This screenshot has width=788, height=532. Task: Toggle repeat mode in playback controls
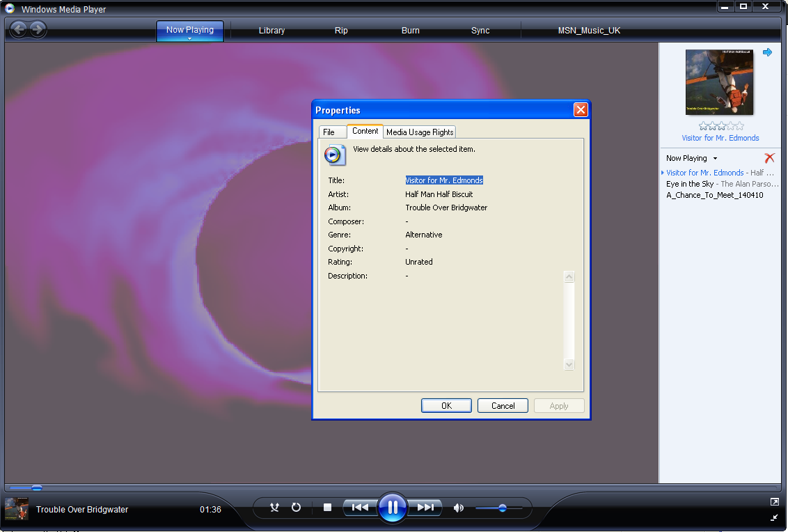[296, 508]
